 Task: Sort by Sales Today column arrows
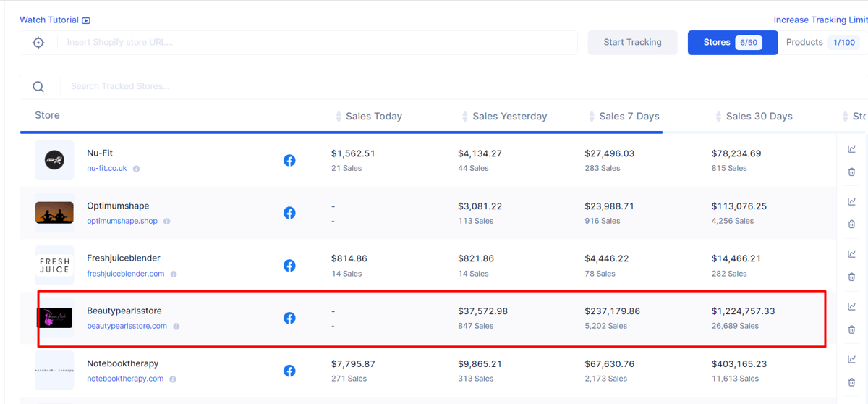[x=339, y=117]
